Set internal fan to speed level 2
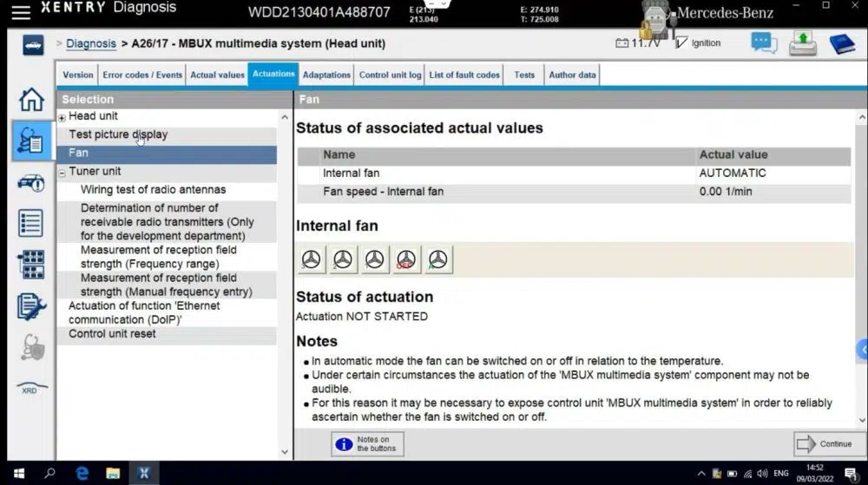The height and width of the screenshot is (485, 868). [343, 259]
